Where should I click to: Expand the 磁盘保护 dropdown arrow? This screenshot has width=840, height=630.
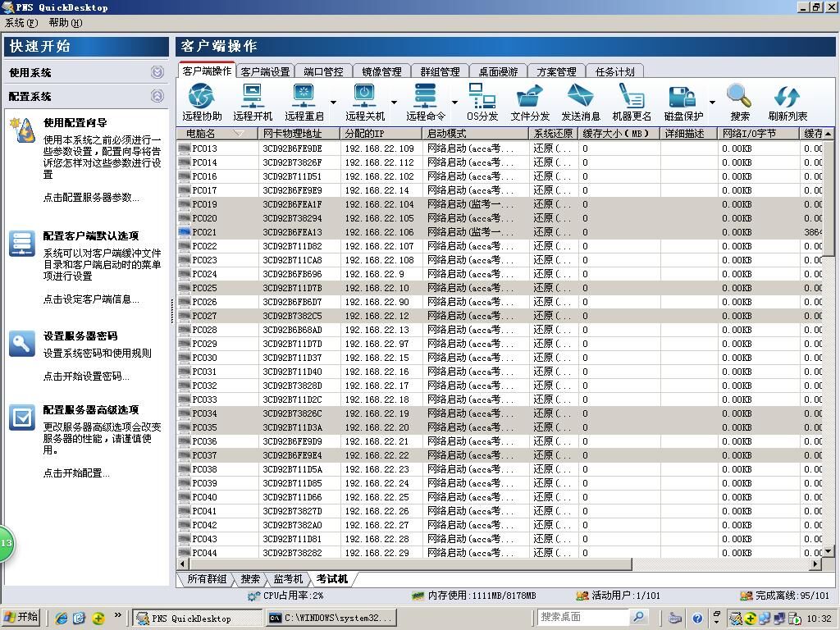(711, 103)
